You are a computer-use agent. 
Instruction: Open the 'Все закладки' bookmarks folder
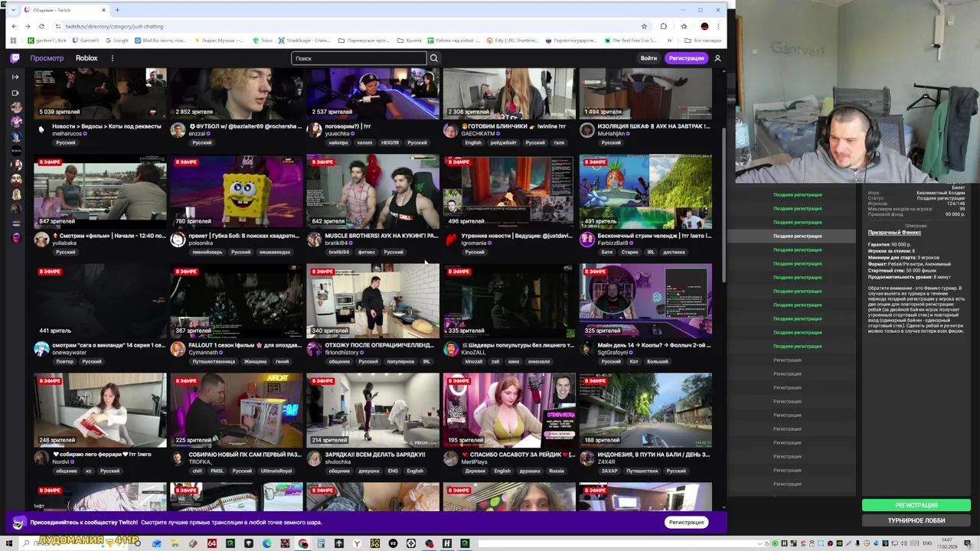tap(702, 40)
